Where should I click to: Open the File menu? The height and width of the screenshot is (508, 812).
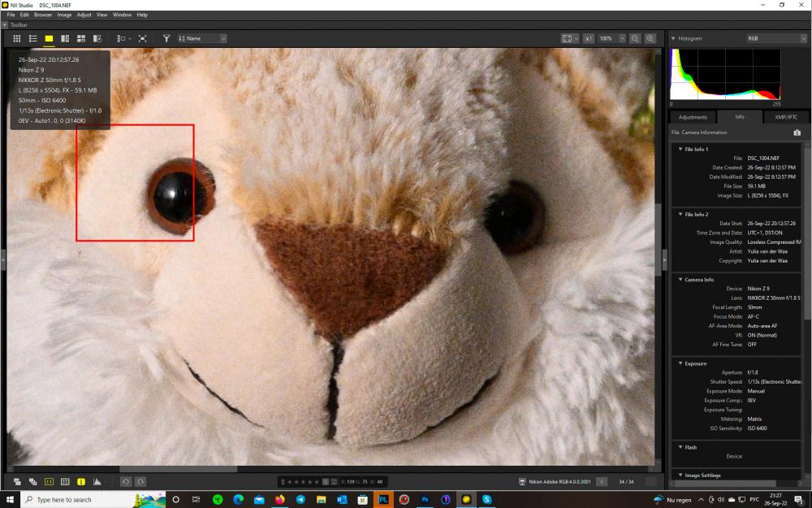tap(11, 15)
